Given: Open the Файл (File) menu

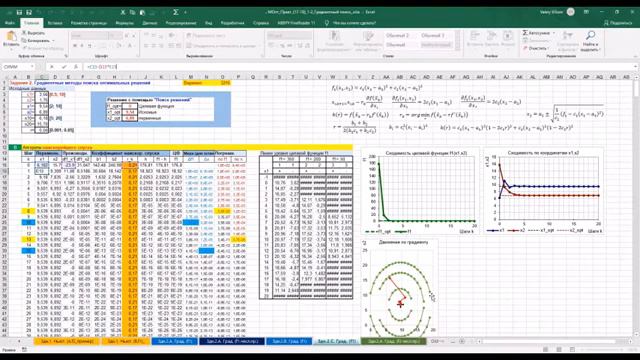Looking at the screenshot, I should coord(9,23).
